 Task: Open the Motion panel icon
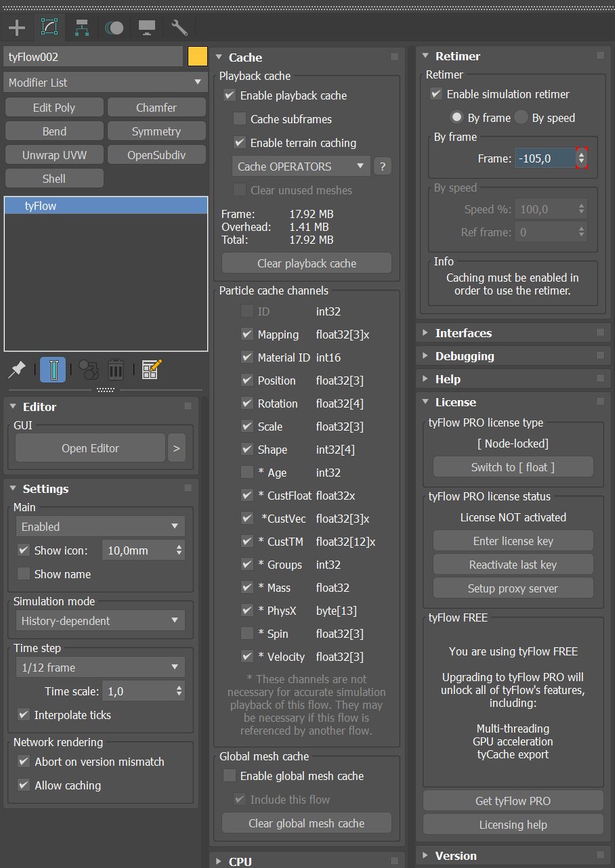114,28
